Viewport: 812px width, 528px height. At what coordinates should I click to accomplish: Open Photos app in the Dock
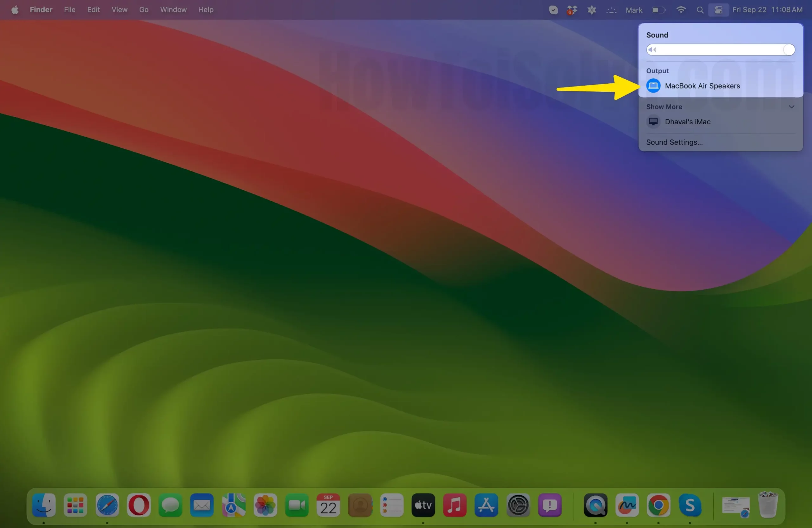pos(265,505)
